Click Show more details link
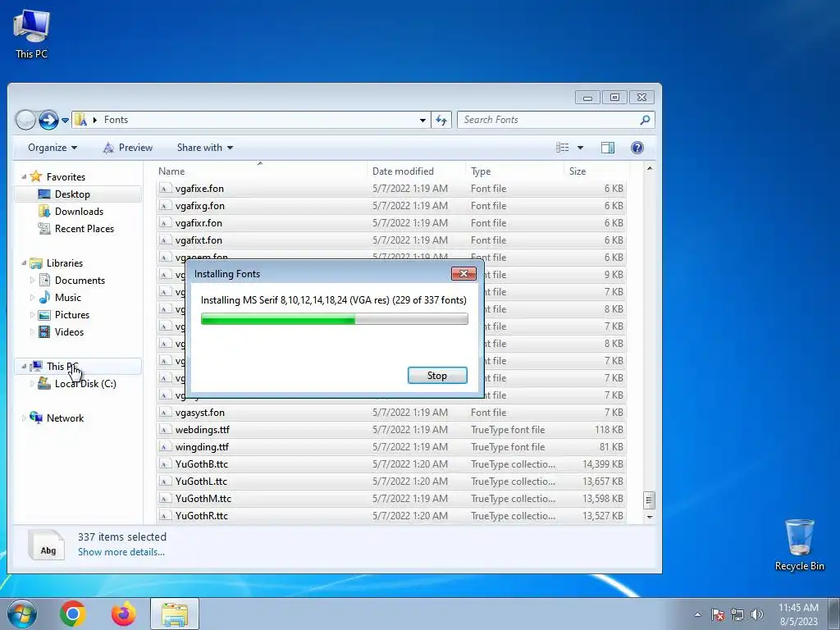 coord(121,552)
